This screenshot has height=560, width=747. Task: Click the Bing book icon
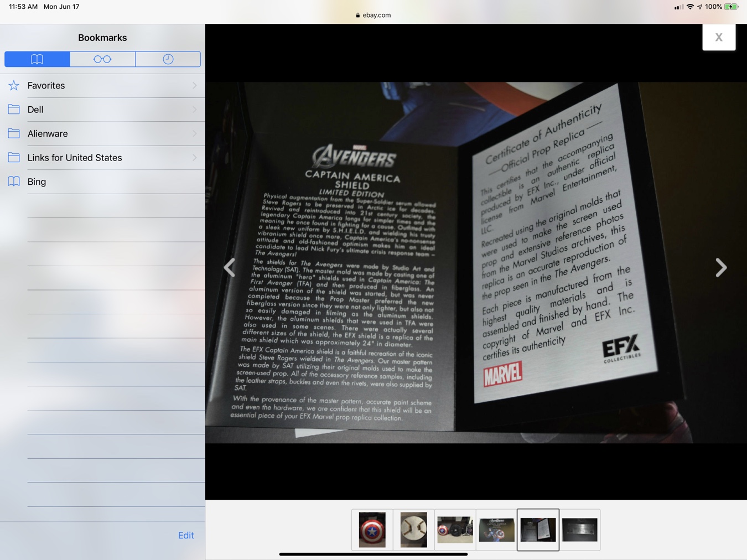pyautogui.click(x=14, y=182)
